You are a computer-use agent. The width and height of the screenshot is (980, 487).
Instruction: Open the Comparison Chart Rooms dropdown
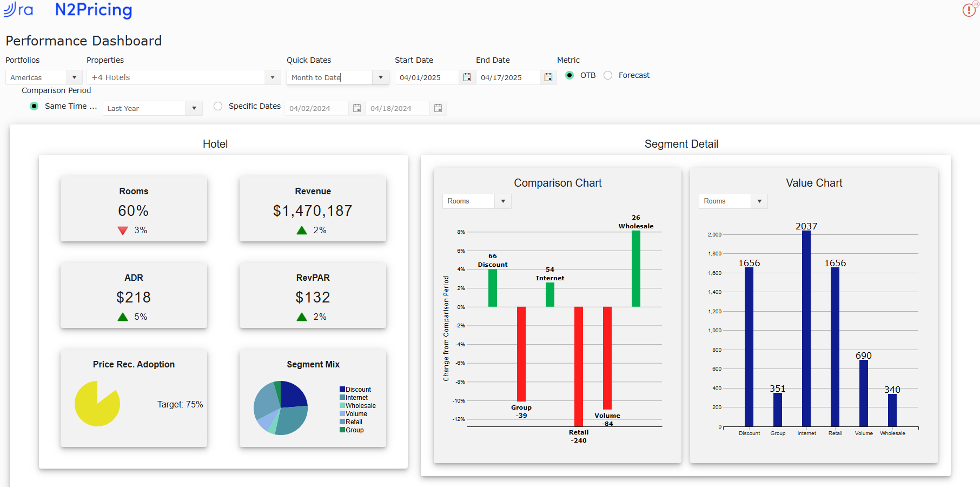[476, 201]
